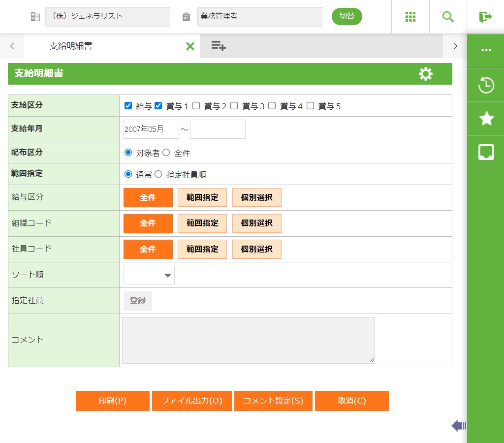Switch to the 支給明細書 tab
This screenshot has height=443, width=504.
(71, 46)
